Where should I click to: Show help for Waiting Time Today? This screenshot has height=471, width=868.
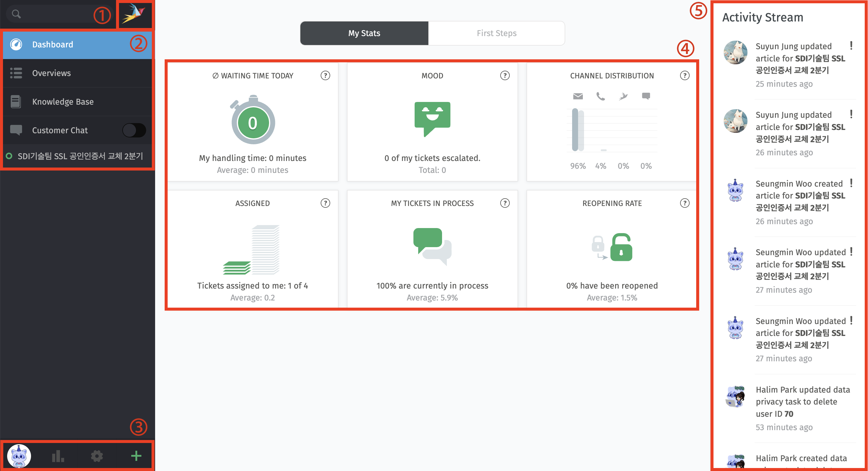point(325,75)
